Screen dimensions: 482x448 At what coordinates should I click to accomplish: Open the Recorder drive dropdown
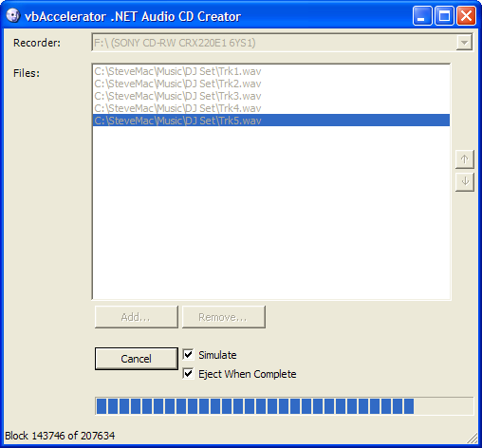[x=464, y=43]
